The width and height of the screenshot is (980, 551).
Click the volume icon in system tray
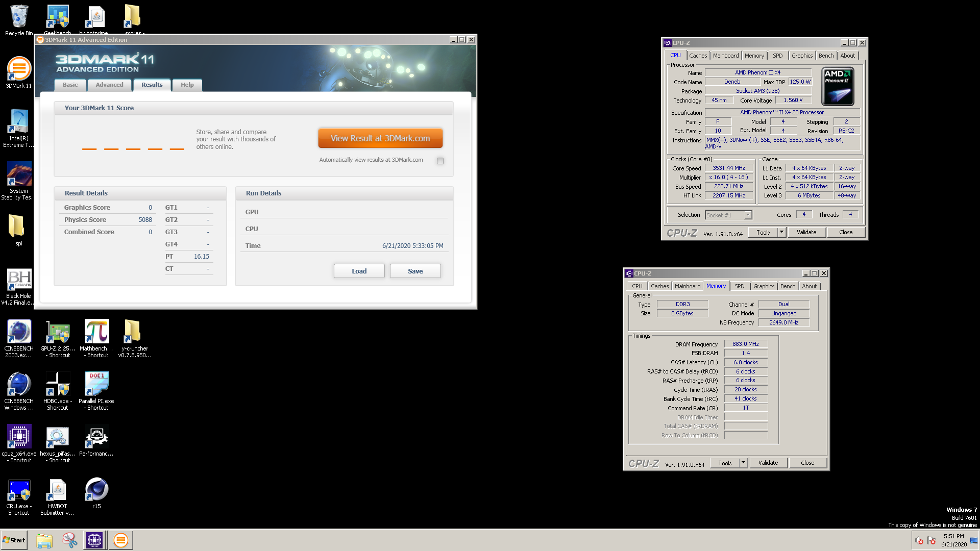point(919,540)
